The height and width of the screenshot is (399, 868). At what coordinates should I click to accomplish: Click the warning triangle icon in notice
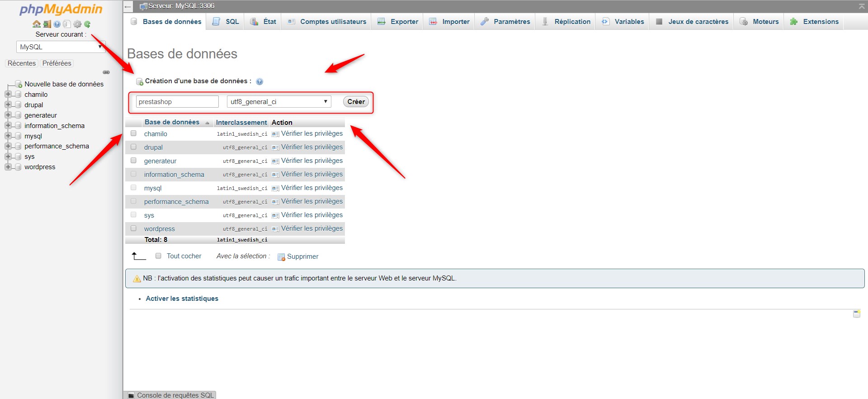pos(137,279)
